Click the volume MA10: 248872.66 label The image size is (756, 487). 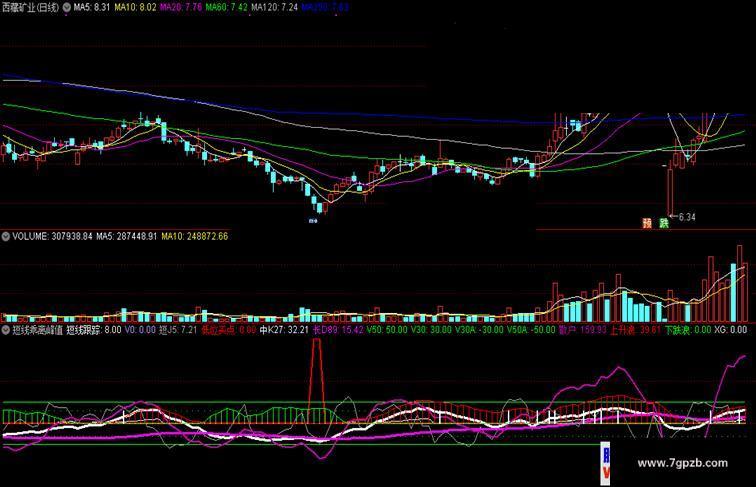194,236
